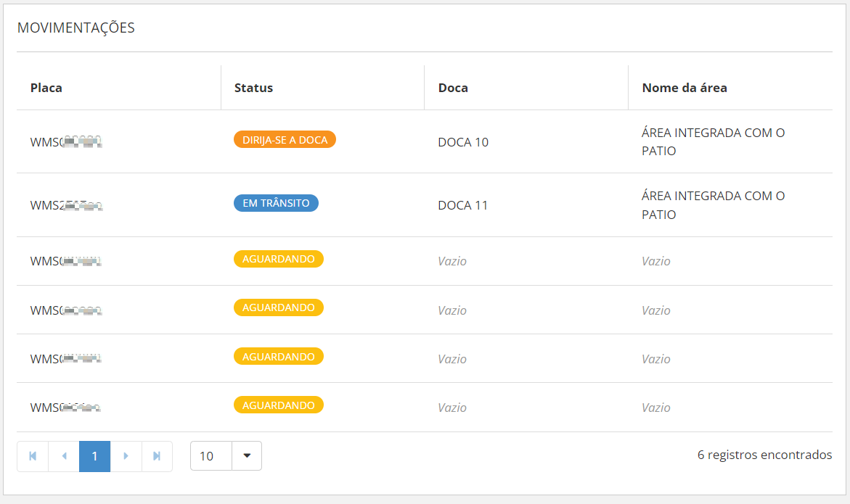Jump to last page of results
This screenshot has height=504, width=850.
tap(157, 456)
